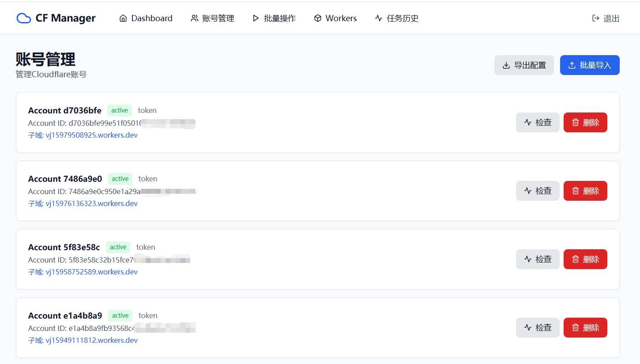Viewport: 640px width, 364px height.
Task: Click trash icon for Account 7486a9e0
Action: click(576, 191)
